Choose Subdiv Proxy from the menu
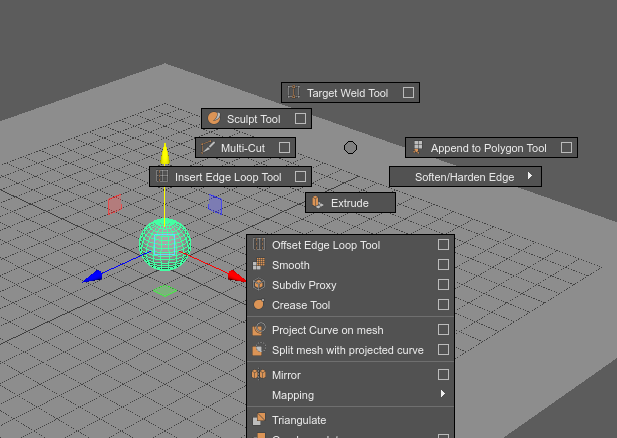Screen dimensions: 617x438 (304, 285)
